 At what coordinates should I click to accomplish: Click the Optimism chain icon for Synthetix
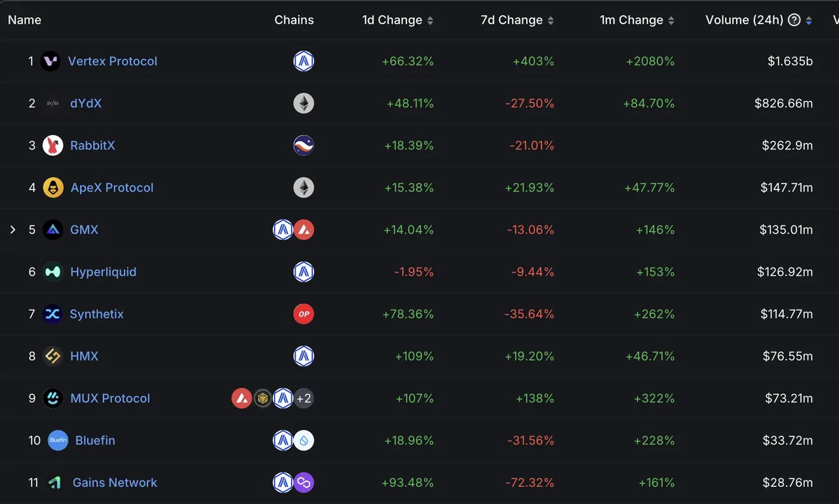point(303,314)
